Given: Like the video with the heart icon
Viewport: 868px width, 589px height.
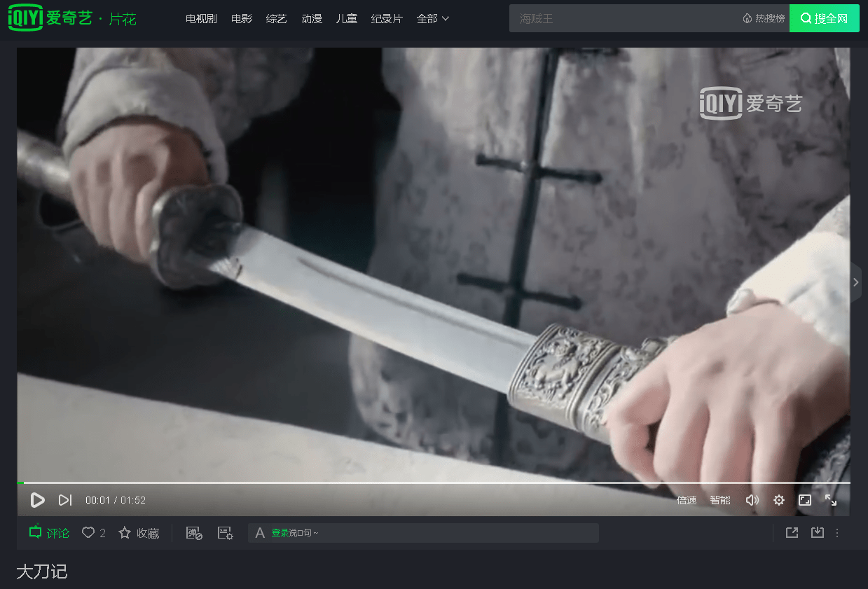Looking at the screenshot, I should coord(88,533).
